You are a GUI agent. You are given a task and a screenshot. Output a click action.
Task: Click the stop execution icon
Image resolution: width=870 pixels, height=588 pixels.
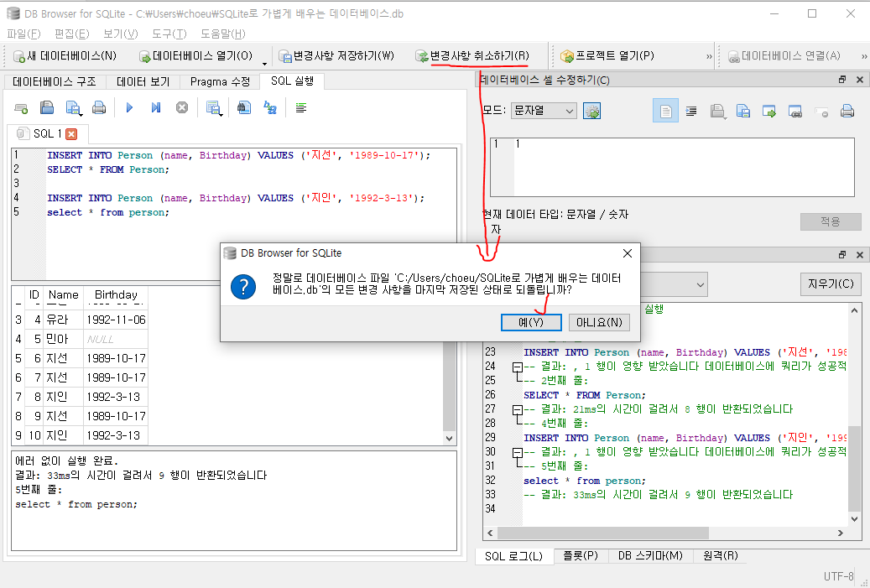(x=182, y=107)
